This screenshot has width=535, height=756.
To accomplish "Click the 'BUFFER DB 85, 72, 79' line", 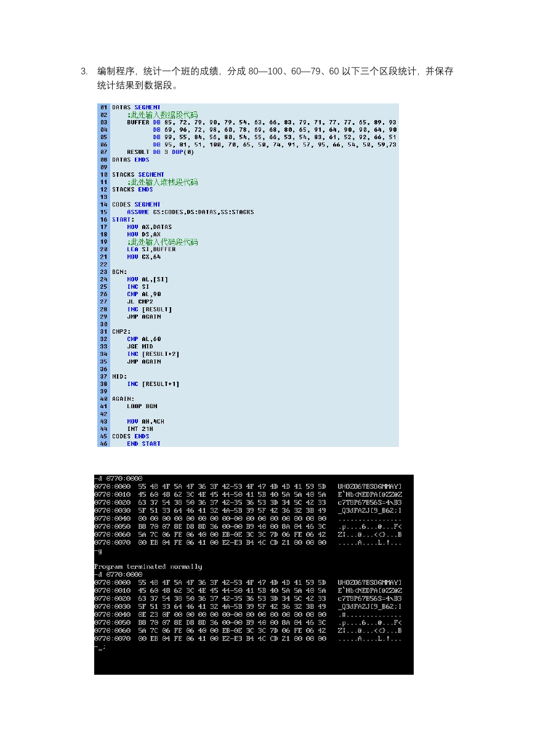I will [262, 122].
